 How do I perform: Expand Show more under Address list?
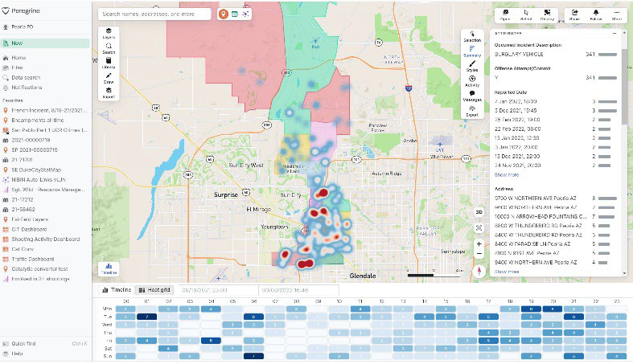coord(506,272)
